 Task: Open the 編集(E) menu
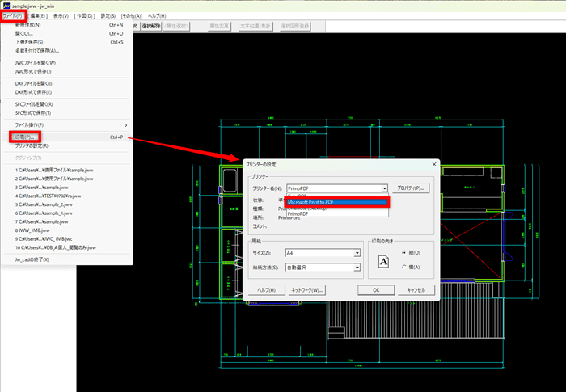[37, 16]
